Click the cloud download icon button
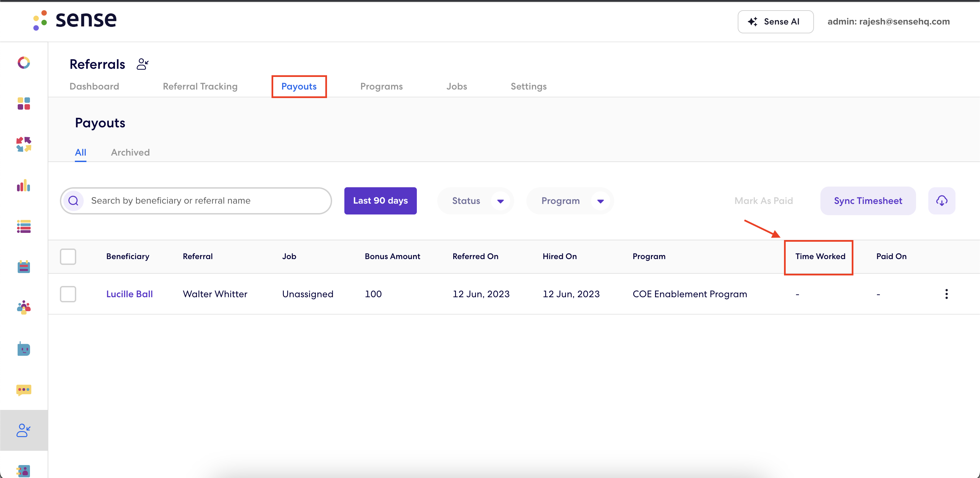The image size is (980, 478). click(x=942, y=201)
